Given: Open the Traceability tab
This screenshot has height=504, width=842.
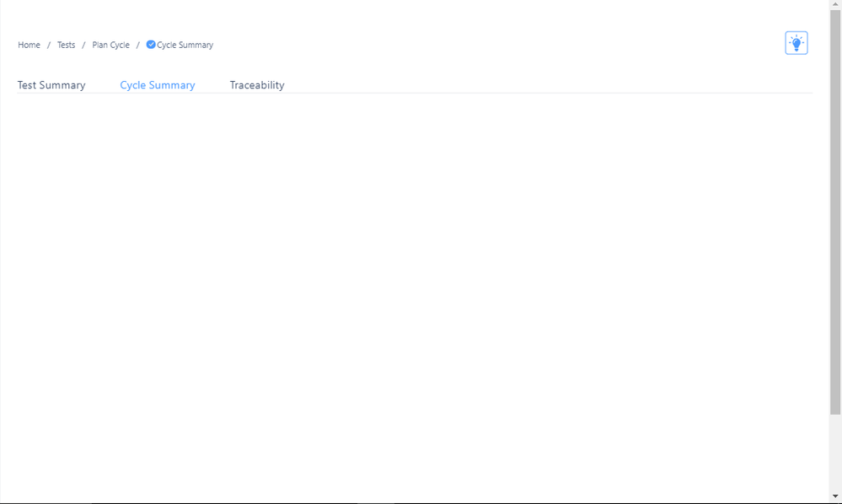Looking at the screenshot, I should click(x=256, y=84).
